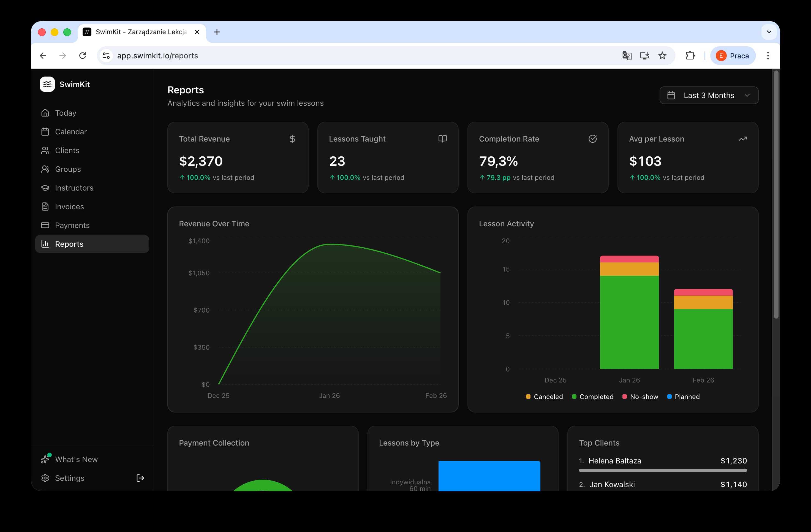Viewport: 811px width, 532px height.
Task: Click the site info icon left of the URL
Action: [x=106, y=56]
